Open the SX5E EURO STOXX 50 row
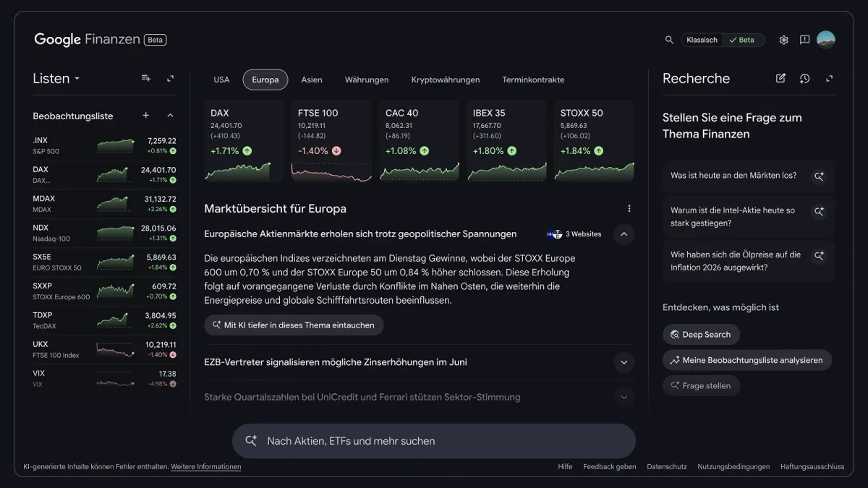This screenshot has height=488, width=868. coord(104,262)
